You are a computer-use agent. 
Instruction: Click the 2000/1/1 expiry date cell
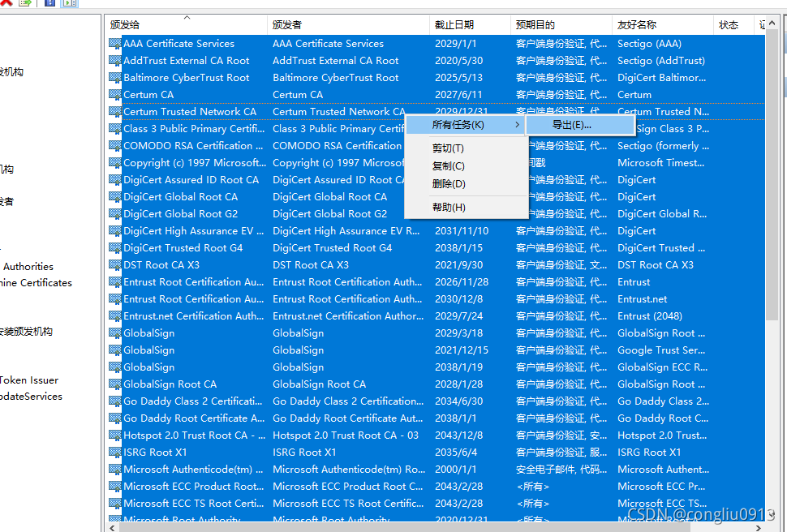(x=455, y=470)
